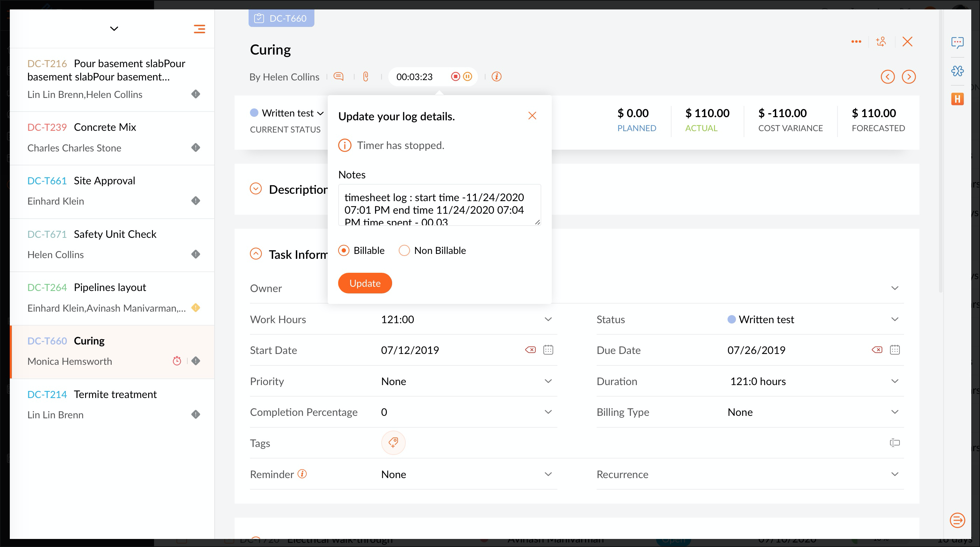Image resolution: width=980 pixels, height=547 pixels.
Task: Stop the running task timer
Action: [x=456, y=77]
